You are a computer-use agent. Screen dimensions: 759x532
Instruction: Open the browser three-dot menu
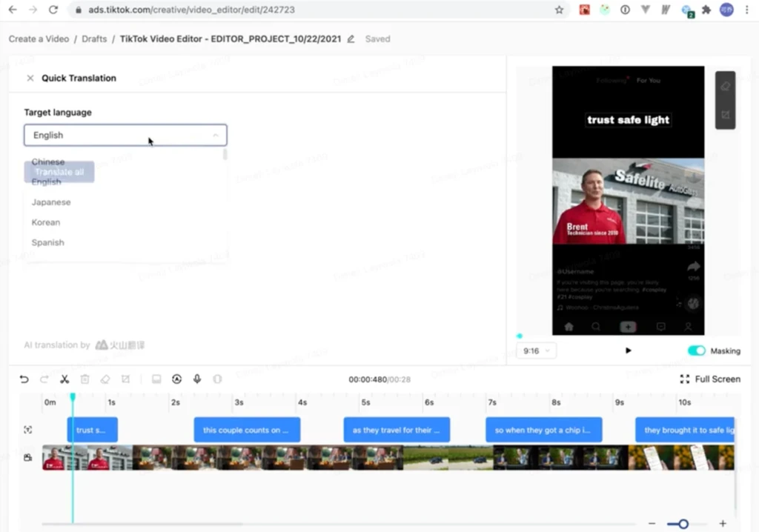click(747, 10)
